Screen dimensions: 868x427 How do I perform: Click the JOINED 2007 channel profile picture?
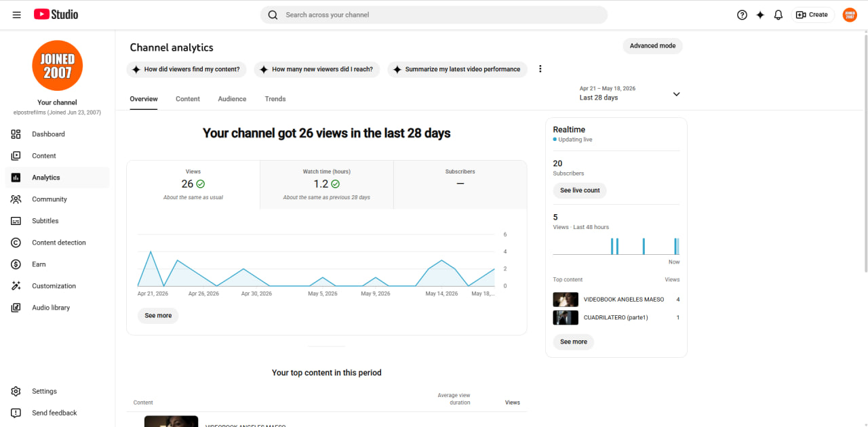[x=57, y=66]
